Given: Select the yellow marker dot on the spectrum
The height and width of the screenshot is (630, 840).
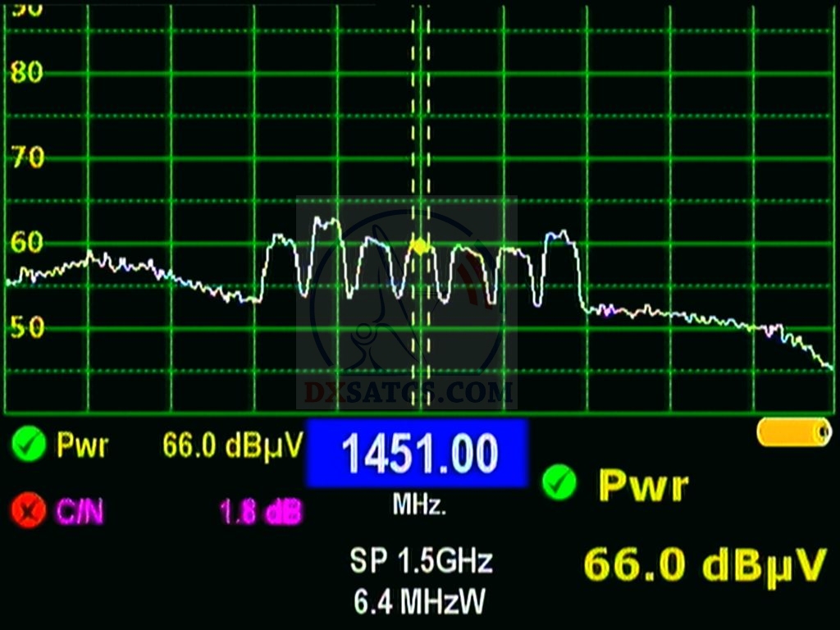Looking at the screenshot, I should [420, 245].
